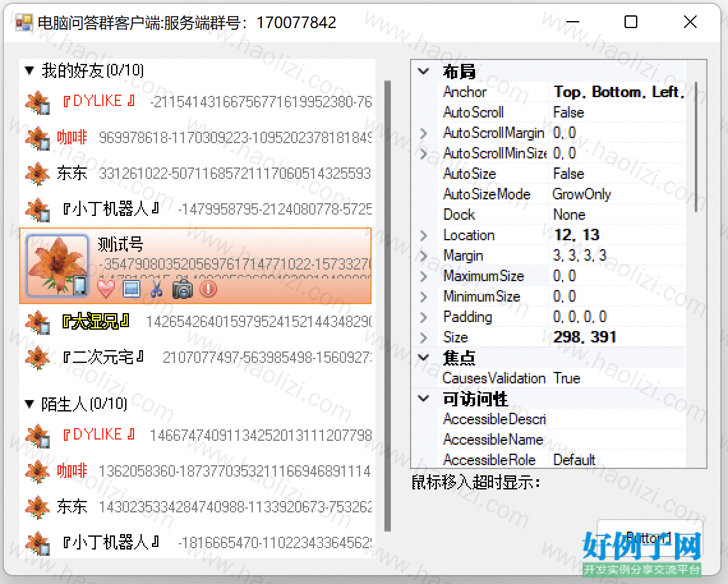Click the CausesValidation value True

(566, 378)
